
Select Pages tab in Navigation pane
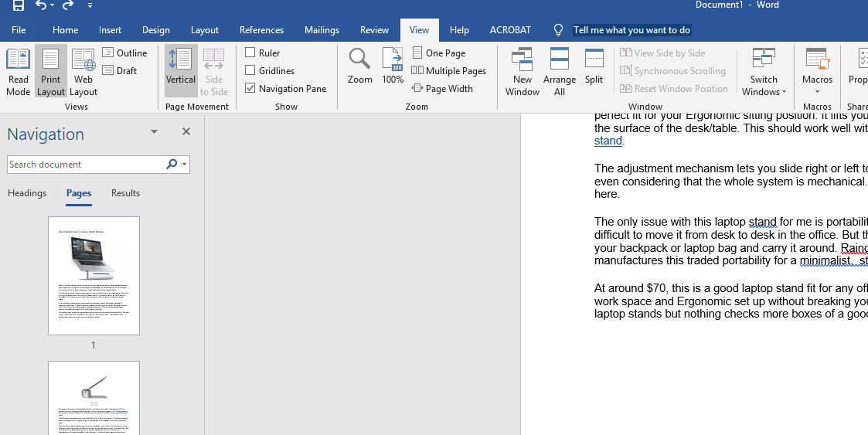(x=79, y=193)
